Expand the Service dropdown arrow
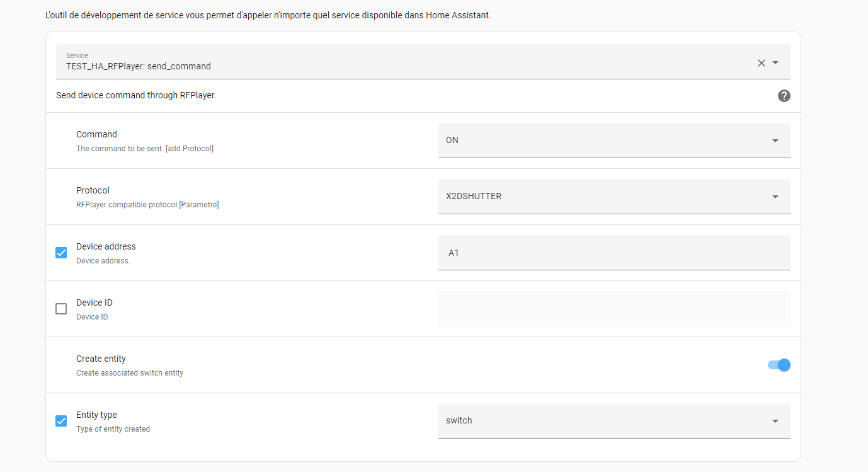The width and height of the screenshot is (868, 472). [775, 62]
